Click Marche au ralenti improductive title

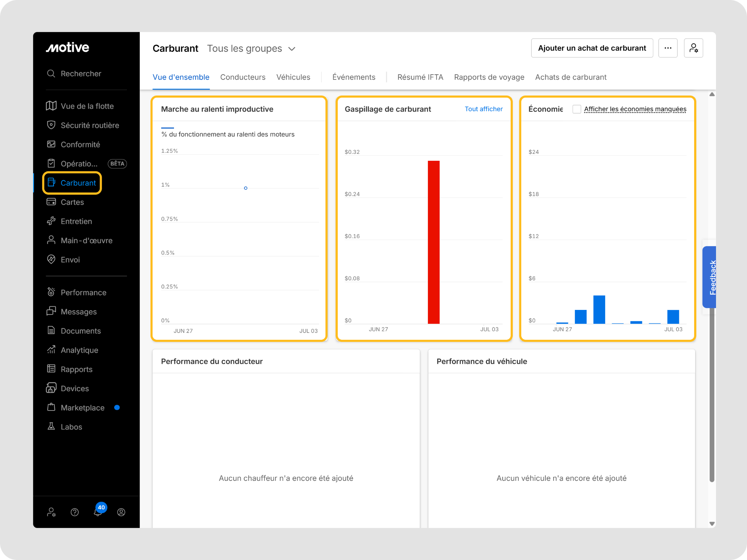coord(217,109)
